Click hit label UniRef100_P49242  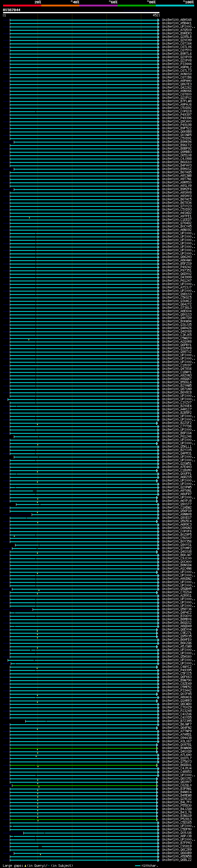tap(177, 267)
